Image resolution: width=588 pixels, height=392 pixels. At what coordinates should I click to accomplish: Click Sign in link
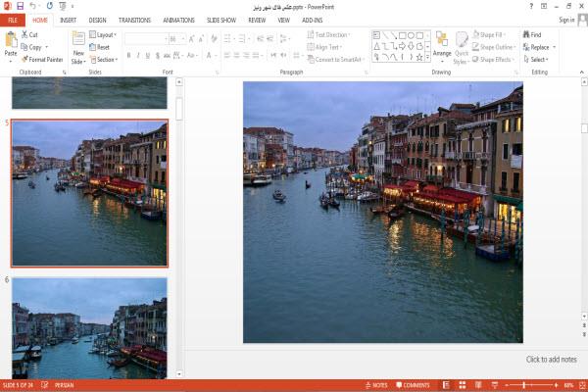566,20
